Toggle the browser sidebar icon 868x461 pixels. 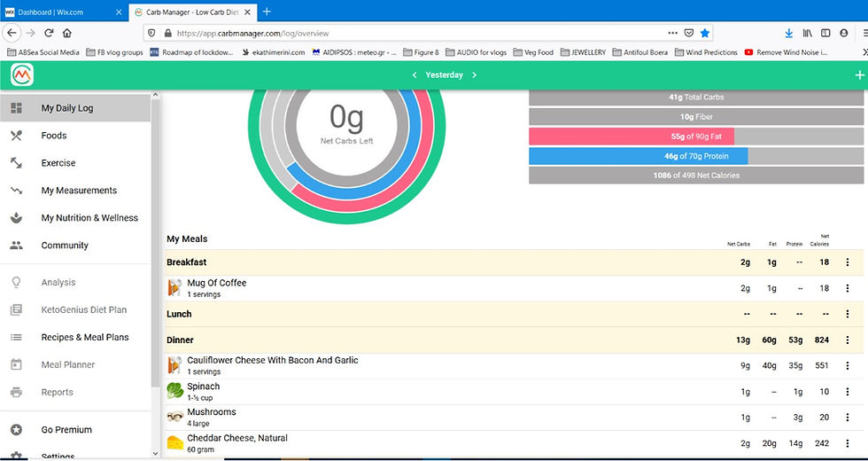(825, 34)
